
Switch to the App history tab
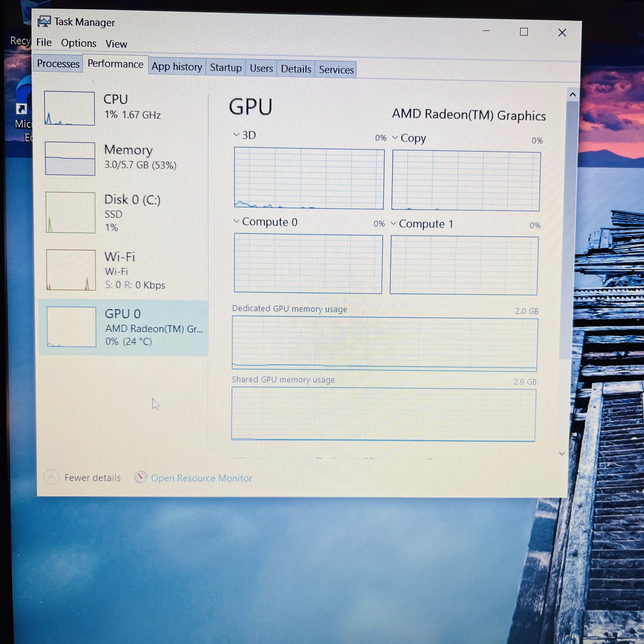pyautogui.click(x=177, y=67)
